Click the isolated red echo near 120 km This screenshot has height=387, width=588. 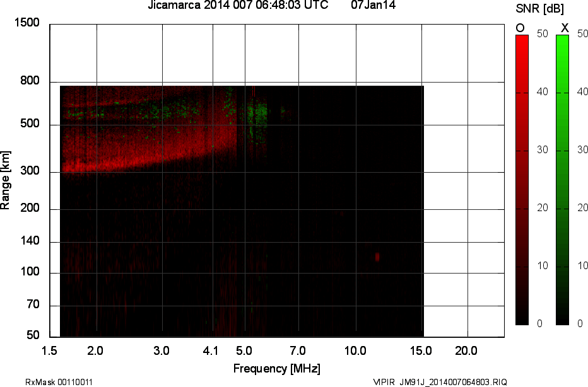(x=377, y=257)
